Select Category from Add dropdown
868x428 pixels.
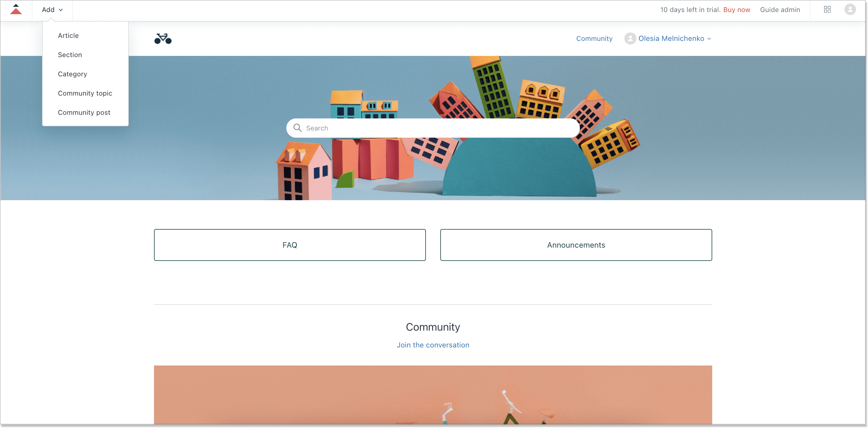[72, 74]
